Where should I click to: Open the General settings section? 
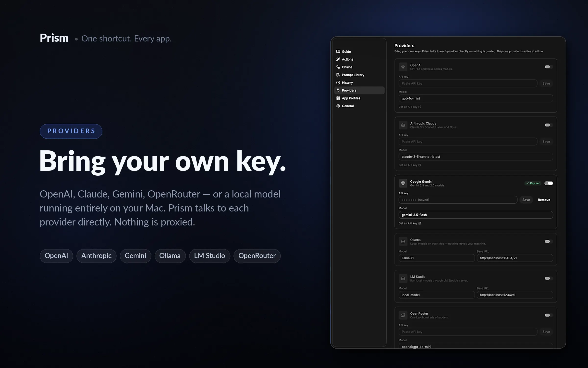(x=359, y=106)
